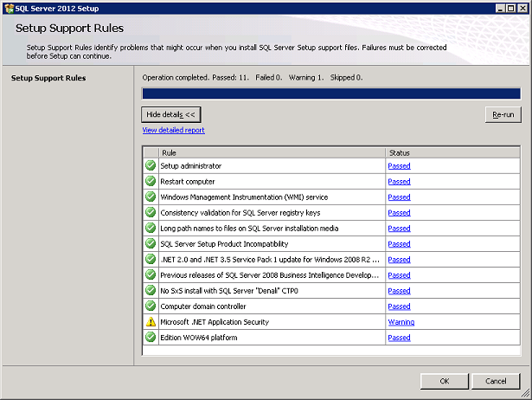
Task: Open Passed link for Restart computer rule
Action: tap(399, 182)
